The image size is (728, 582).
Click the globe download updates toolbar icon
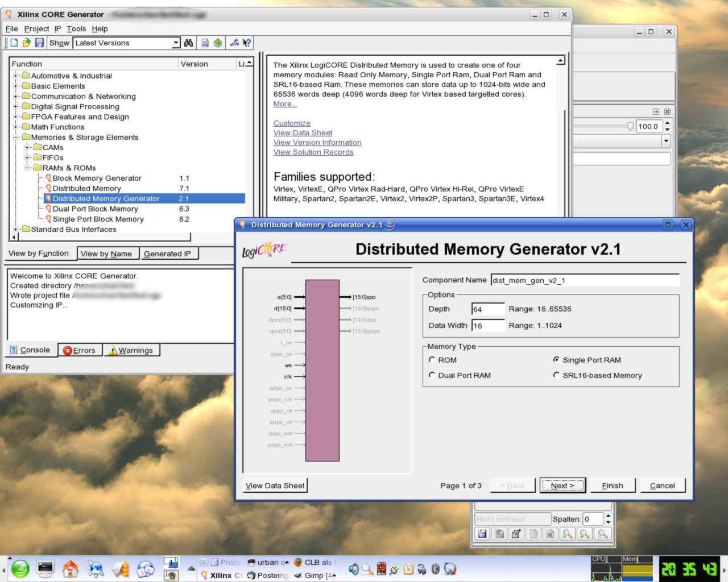(x=218, y=43)
